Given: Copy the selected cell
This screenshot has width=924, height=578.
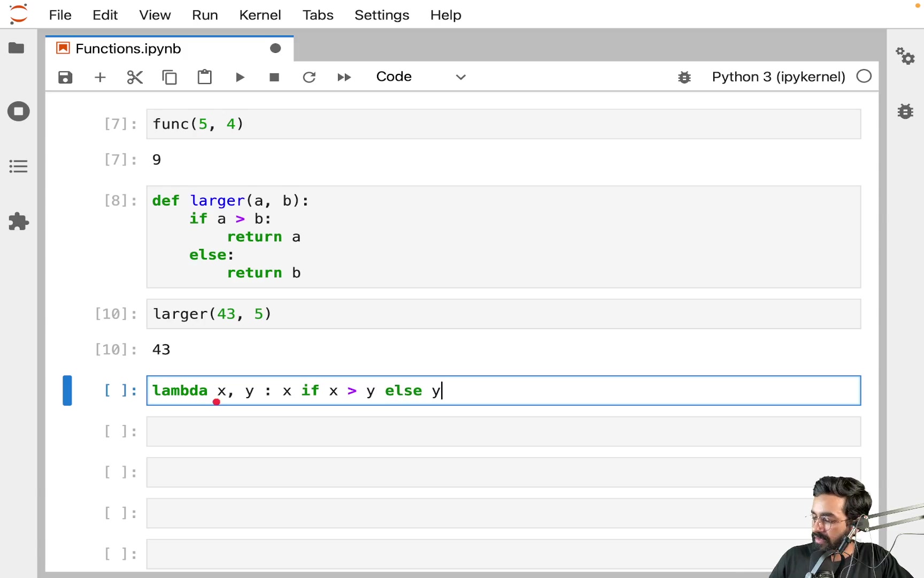Looking at the screenshot, I should 170,77.
